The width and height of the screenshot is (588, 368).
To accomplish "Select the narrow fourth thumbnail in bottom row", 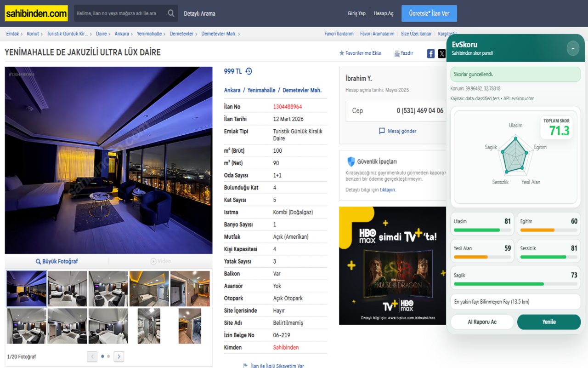I will tap(149, 326).
